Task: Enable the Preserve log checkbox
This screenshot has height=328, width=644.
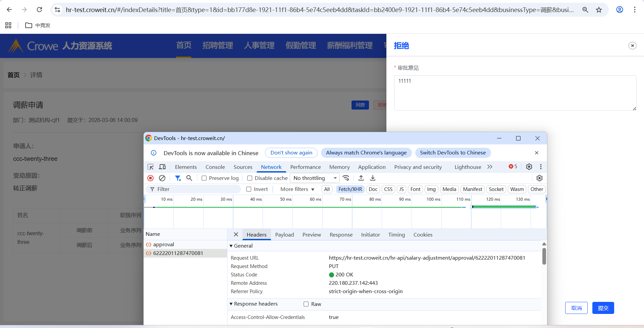Action: [204, 178]
